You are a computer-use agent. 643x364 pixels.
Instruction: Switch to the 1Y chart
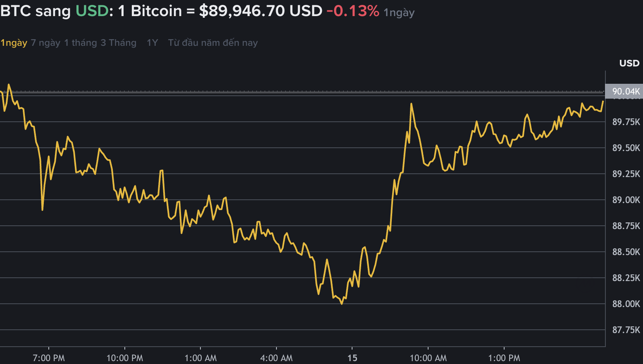click(x=152, y=43)
